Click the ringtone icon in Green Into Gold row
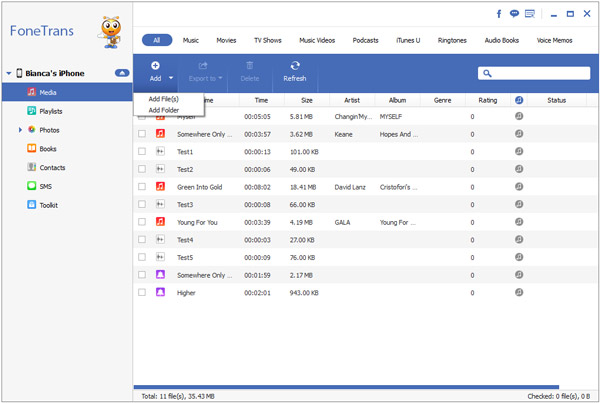 point(519,186)
